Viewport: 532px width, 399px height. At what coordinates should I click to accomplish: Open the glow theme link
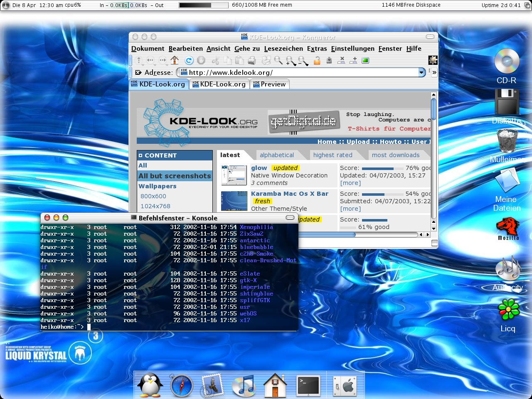coord(259,168)
